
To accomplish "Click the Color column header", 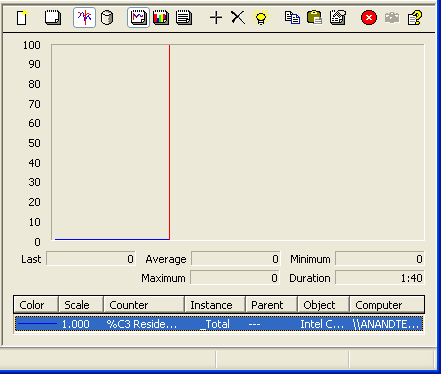I will [x=36, y=305].
